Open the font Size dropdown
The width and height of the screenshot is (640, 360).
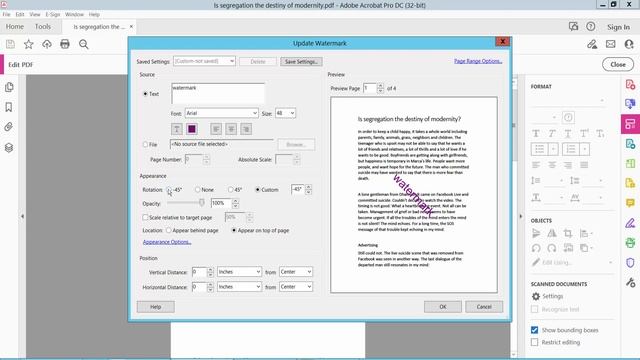[x=285, y=113]
